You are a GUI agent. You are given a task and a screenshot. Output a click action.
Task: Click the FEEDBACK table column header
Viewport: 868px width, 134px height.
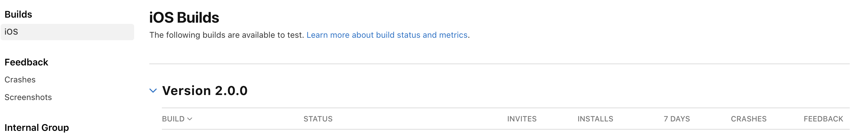[823, 119]
